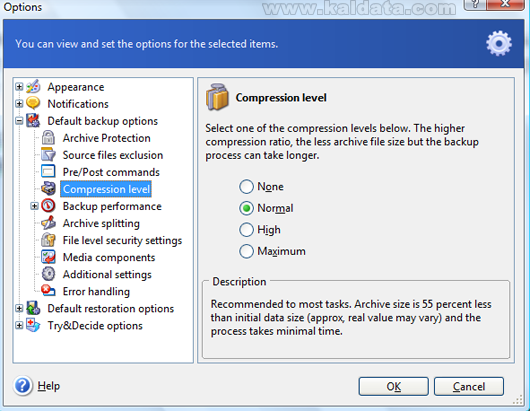The height and width of the screenshot is (411, 530).
Task: Open Help with the question mark icon
Action: coord(23,386)
